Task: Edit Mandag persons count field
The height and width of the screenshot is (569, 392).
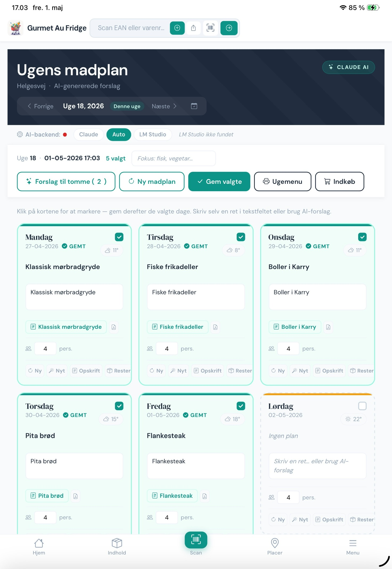Action: (45, 348)
